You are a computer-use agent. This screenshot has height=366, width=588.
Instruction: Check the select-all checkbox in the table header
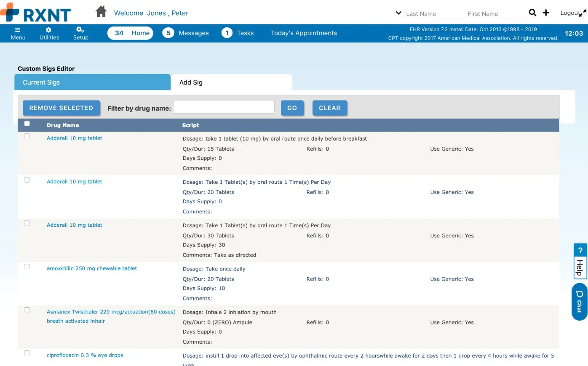(27, 123)
